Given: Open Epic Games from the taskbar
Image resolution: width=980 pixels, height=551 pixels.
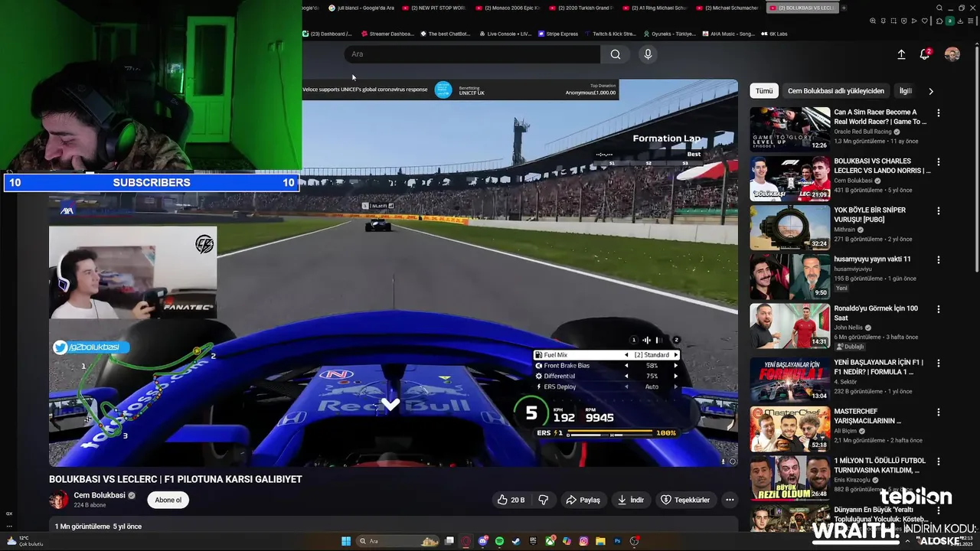Looking at the screenshot, I should point(533,541).
